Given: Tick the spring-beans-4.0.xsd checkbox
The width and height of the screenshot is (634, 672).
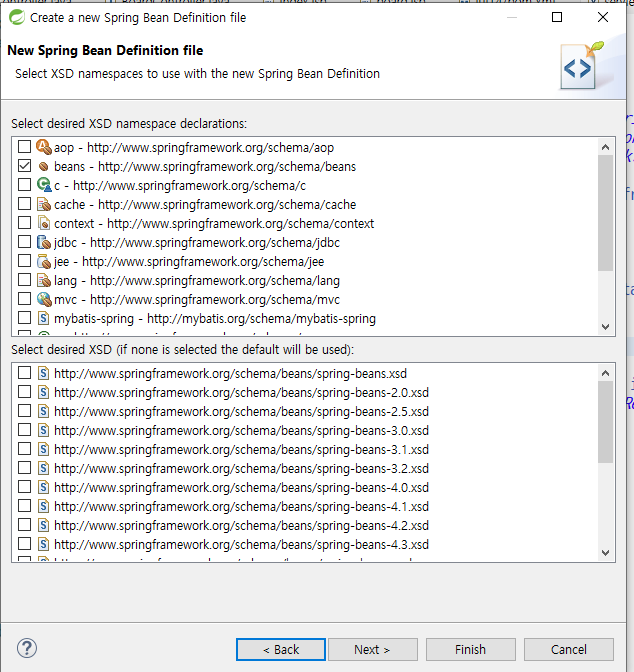Looking at the screenshot, I should pyautogui.click(x=24, y=486).
